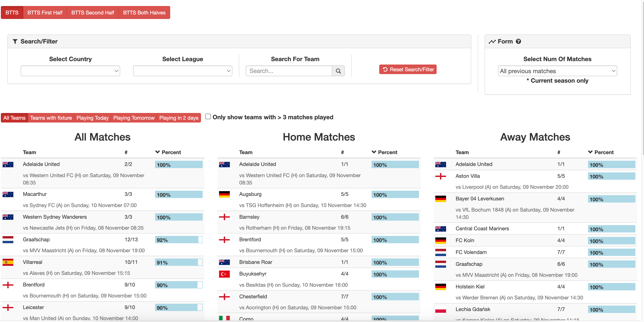644x322 pixels.
Task: Filter by Playing Today
Action: click(92, 118)
